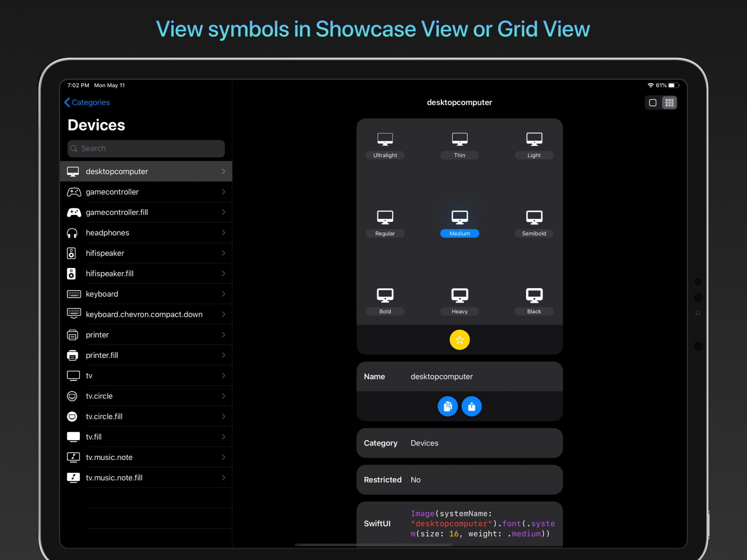Screen dimensions: 747x560
Task: Open the hifispeaker.fill symbol row
Action: tap(146, 274)
